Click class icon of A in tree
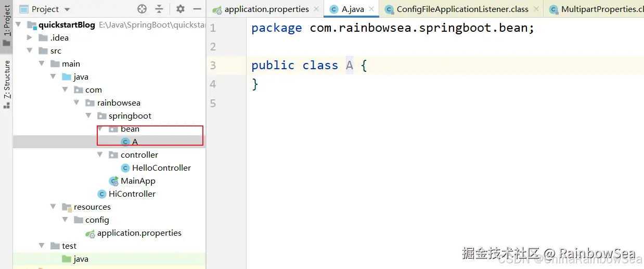The width and height of the screenshot is (644, 269). coord(125,142)
